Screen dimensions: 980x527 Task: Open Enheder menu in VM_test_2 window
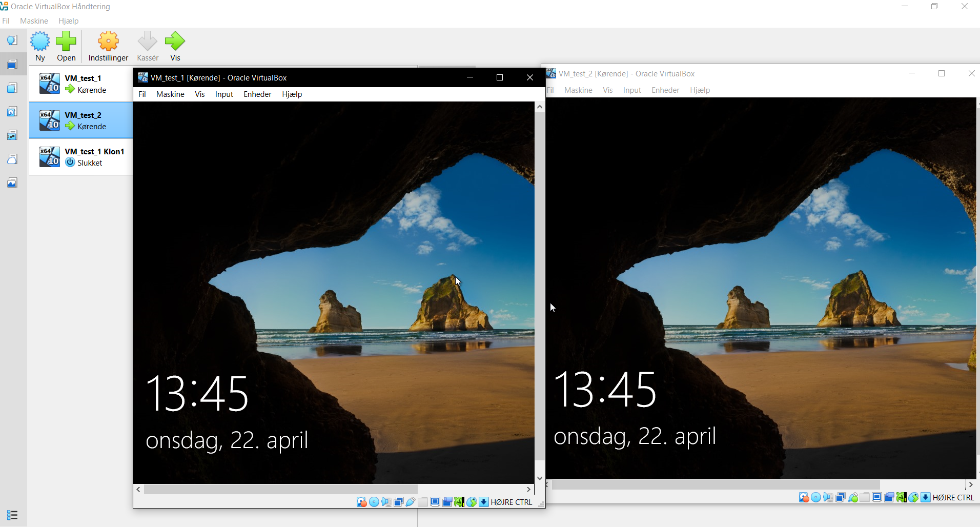pos(665,90)
